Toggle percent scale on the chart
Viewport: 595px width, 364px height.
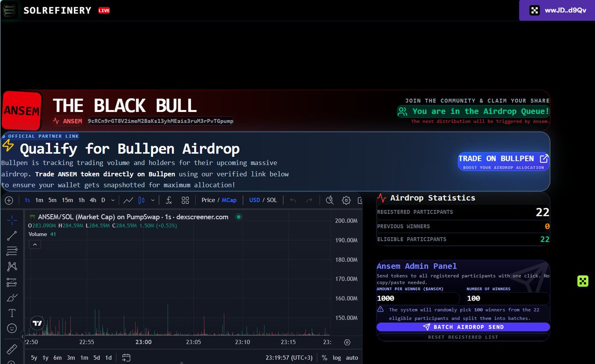[324, 358]
